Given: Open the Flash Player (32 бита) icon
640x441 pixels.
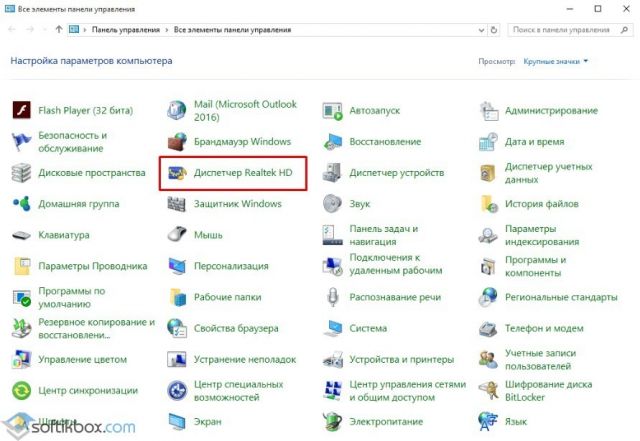Looking at the screenshot, I should coord(21,110).
